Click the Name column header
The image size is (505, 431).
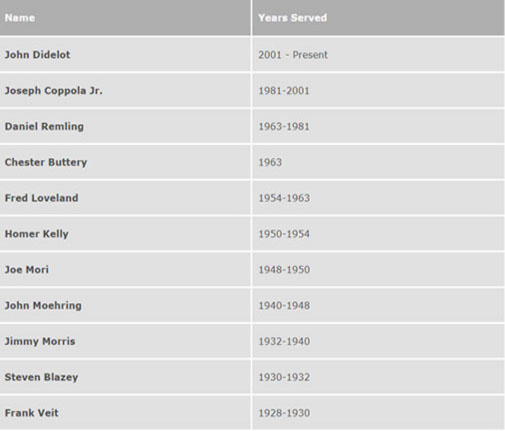click(x=125, y=17)
